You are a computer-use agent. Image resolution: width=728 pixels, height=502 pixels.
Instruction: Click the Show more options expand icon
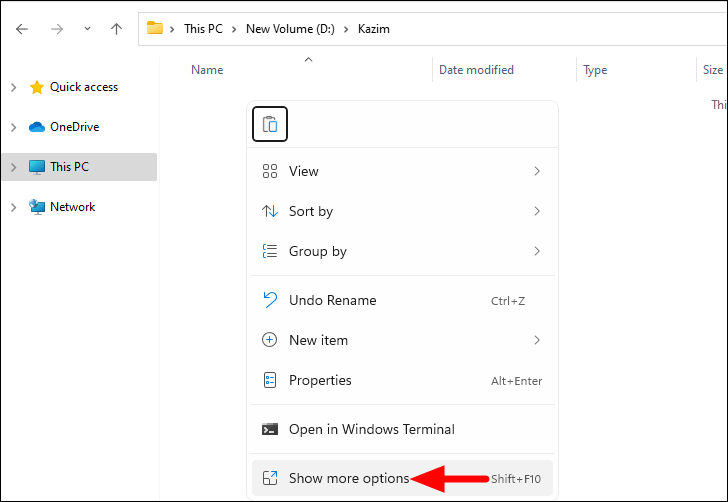pyautogui.click(x=270, y=478)
